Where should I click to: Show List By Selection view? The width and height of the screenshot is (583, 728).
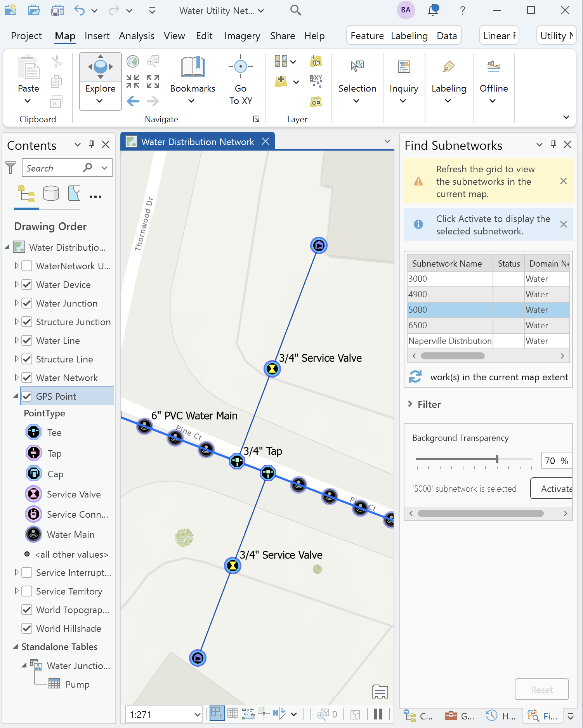tap(74, 193)
